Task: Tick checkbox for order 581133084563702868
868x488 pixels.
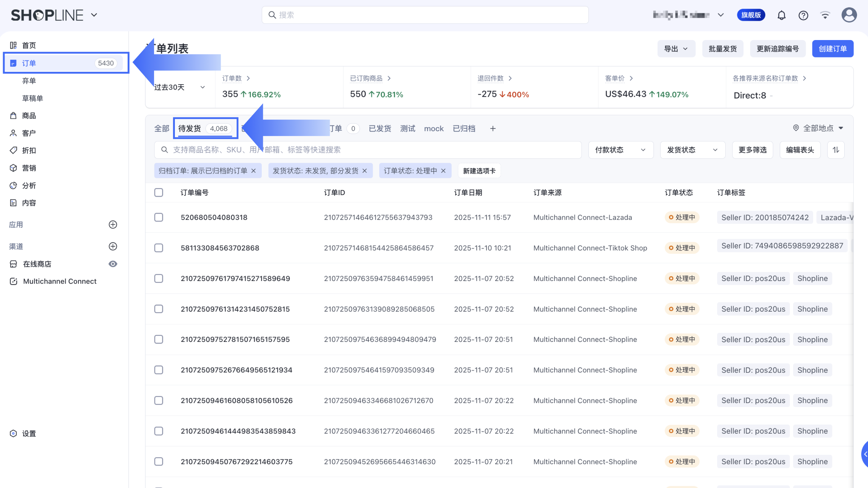Action: 159,248
